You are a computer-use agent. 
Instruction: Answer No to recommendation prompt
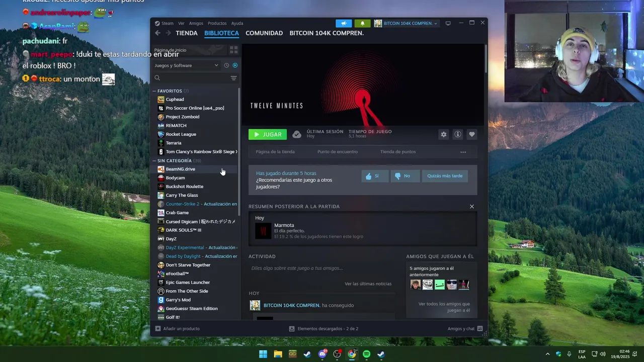point(405,176)
